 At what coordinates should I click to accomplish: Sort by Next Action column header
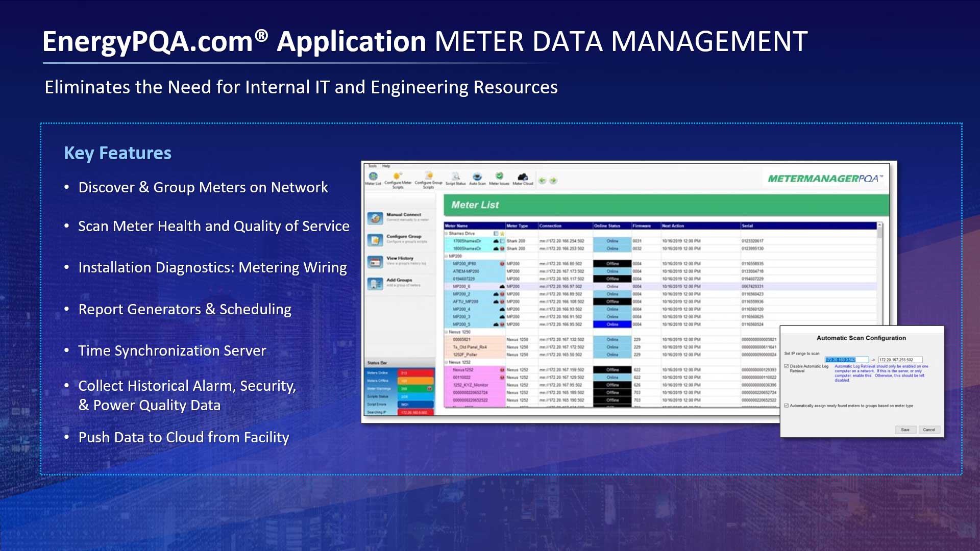point(700,226)
